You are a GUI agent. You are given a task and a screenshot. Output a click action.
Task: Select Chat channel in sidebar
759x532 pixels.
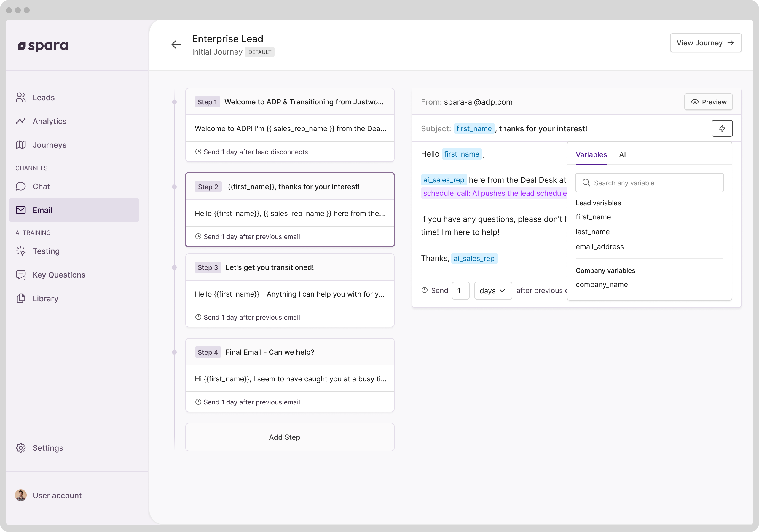41,187
